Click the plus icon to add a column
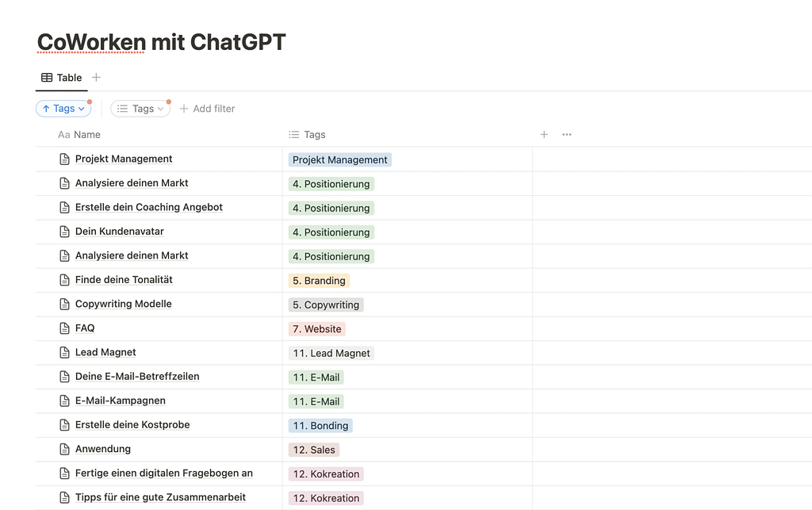The width and height of the screenshot is (812, 510). pyautogui.click(x=544, y=135)
